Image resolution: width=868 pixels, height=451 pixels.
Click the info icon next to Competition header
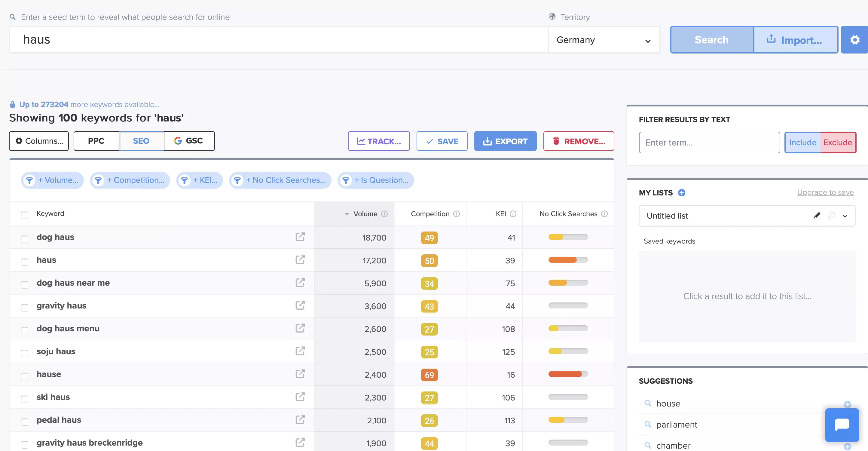tap(457, 214)
